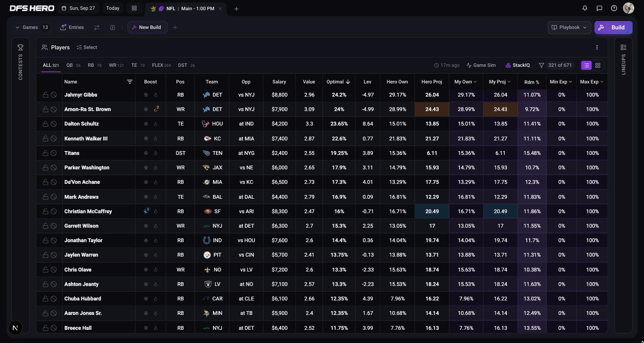
Task: Close the NFL Main 1:00 PM tab
Action: [220, 9]
